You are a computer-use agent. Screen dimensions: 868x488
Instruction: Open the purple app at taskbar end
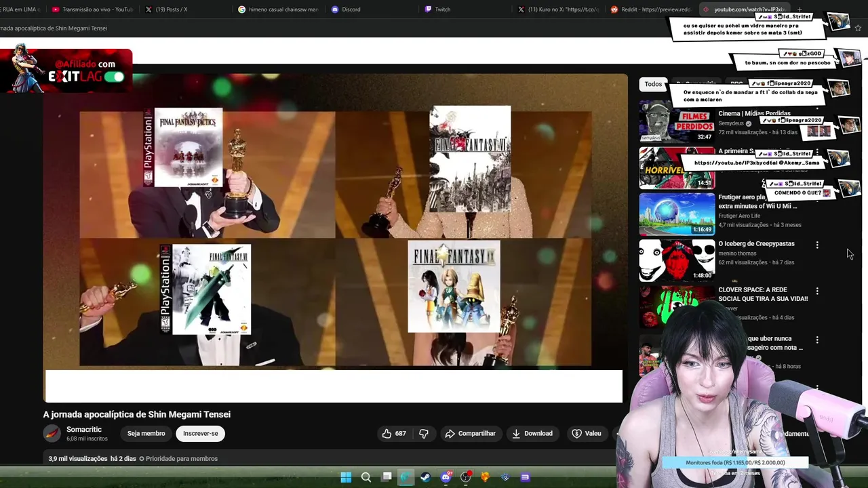click(525, 477)
